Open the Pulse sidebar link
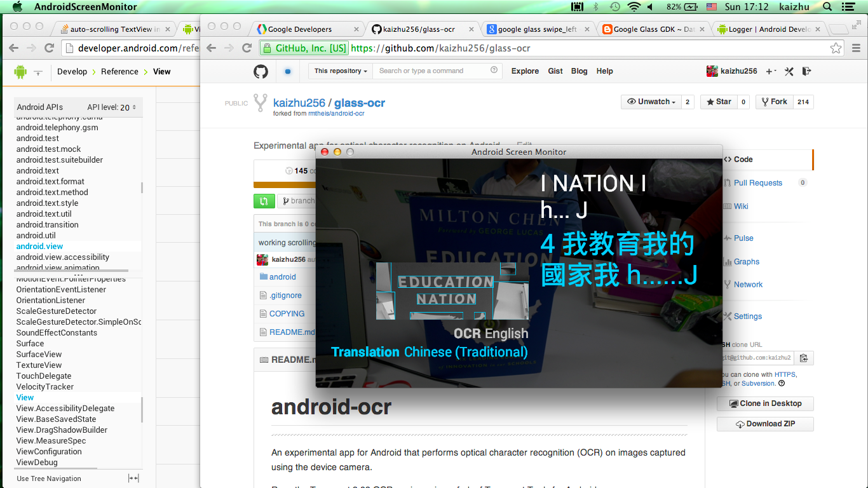The image size is (868, 488). [x=743, y=238]
